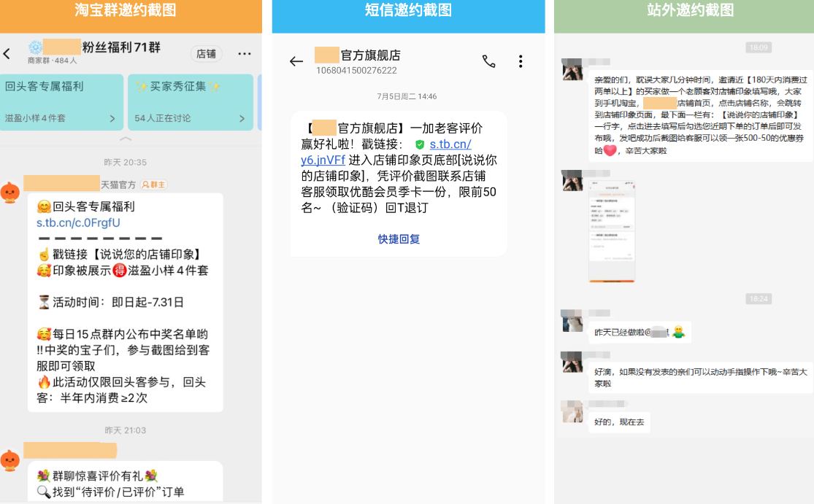814x504 pixels.
Task: Open the vertical dots menu in SMS header
Action: (x=521, y=62)
